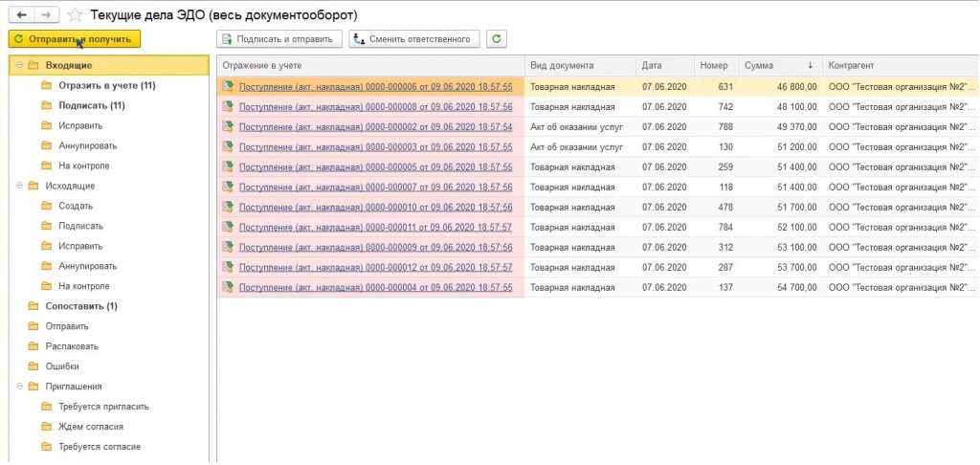Sort by Номер column header
The width and height of the screenshot is (980, 465).
point(716,65)
